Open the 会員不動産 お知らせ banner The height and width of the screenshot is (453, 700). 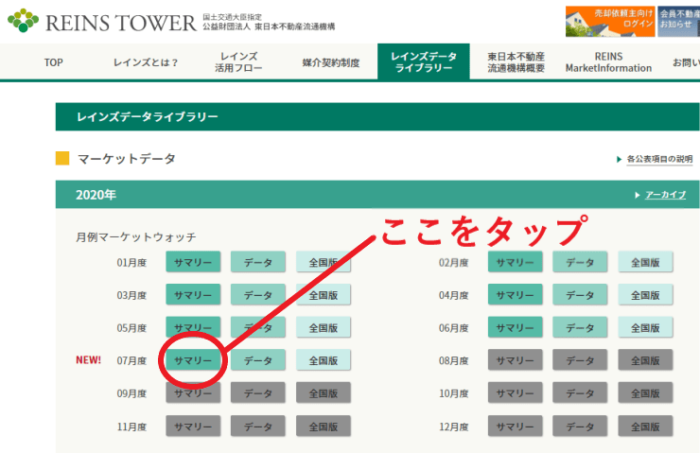pyautogui.click(x=679, y=21)
